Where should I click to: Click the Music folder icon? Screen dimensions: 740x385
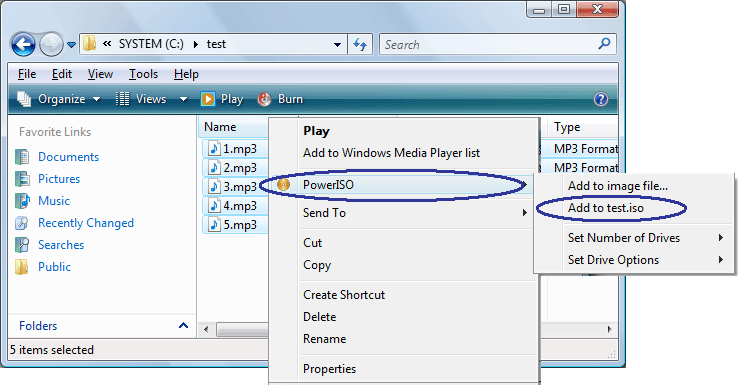click(x=22, y=201)
